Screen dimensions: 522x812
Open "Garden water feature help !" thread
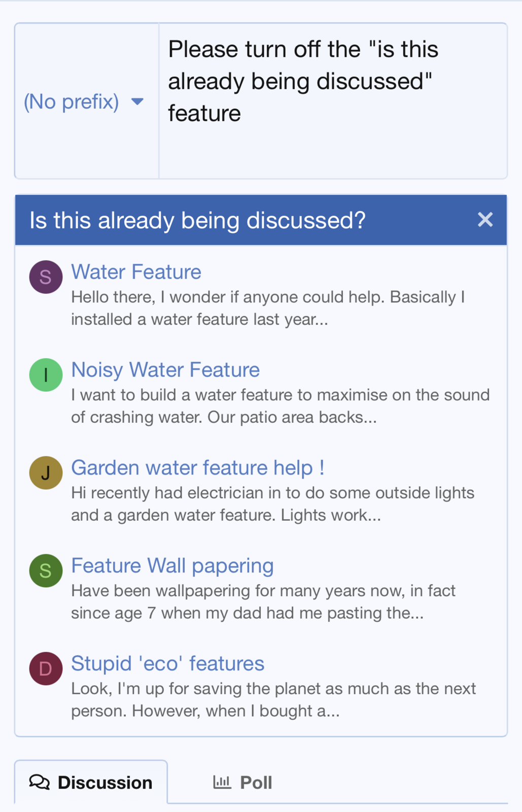coord(198,468)
